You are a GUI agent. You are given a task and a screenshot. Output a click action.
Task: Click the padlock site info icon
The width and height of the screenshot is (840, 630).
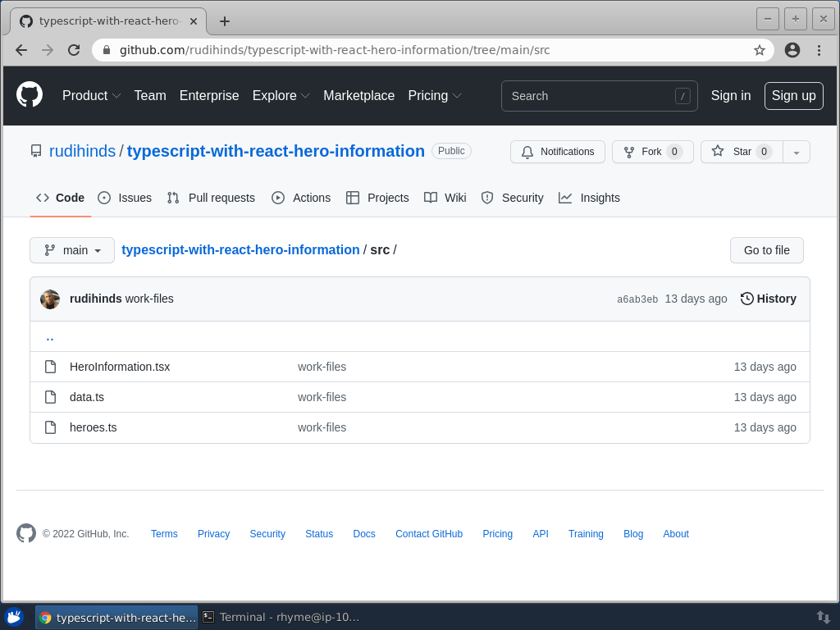click(x=107, y=50)
